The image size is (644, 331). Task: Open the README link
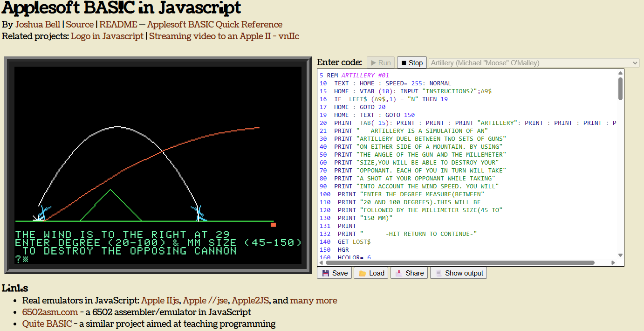coord(118,25)
